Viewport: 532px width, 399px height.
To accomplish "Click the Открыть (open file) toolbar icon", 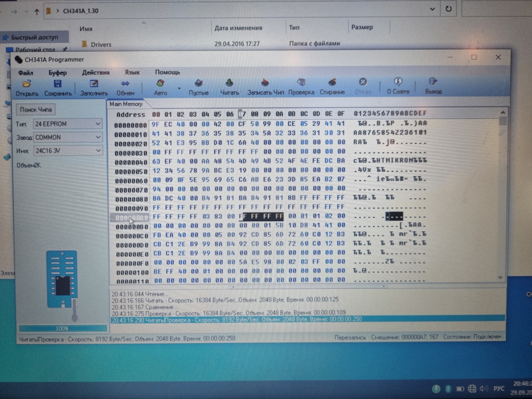I will 27,84.
